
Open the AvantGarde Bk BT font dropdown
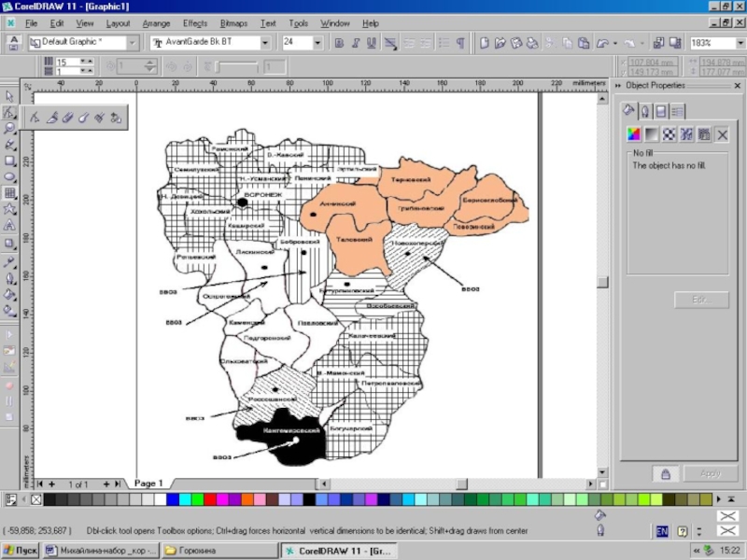pos(265,43)
